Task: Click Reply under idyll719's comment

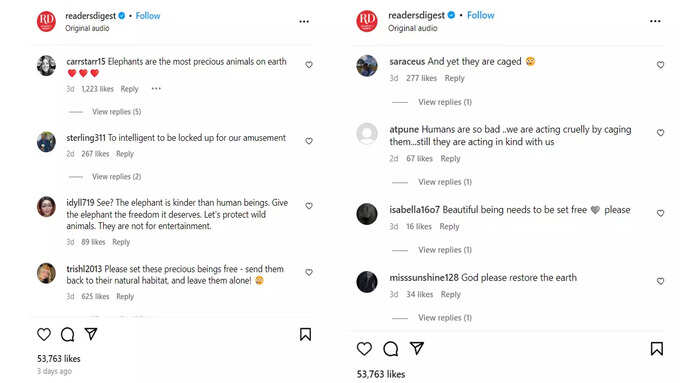Action: click(x=121, y=242)
